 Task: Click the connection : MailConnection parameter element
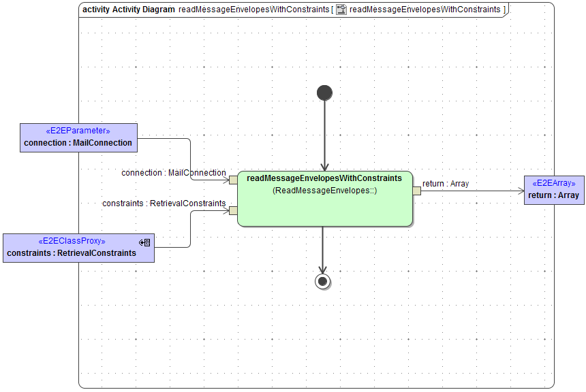click(78, 137)
